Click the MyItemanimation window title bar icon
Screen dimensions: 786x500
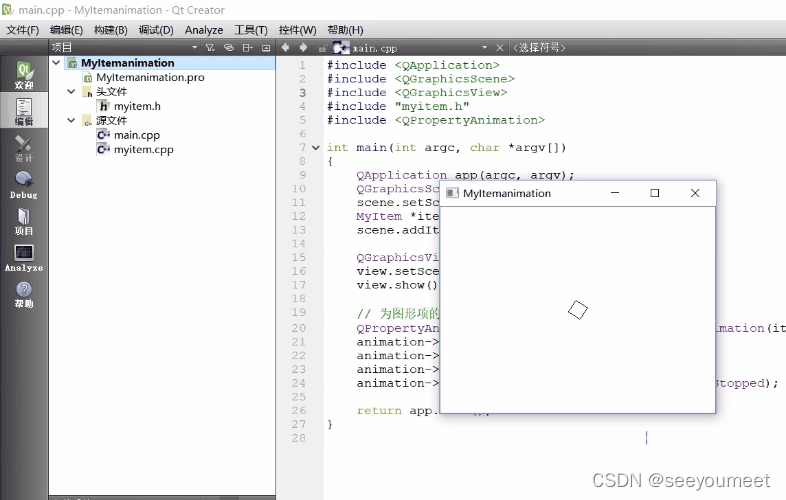point(452,193)
